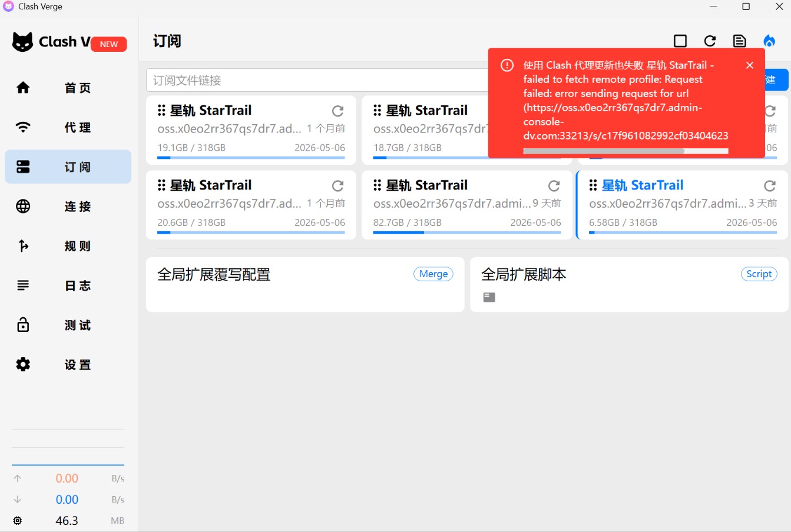Refresh the 6.58GB StarTrail subscription
Viewport: 791px width, 532px height.
(x=769, y=186)
